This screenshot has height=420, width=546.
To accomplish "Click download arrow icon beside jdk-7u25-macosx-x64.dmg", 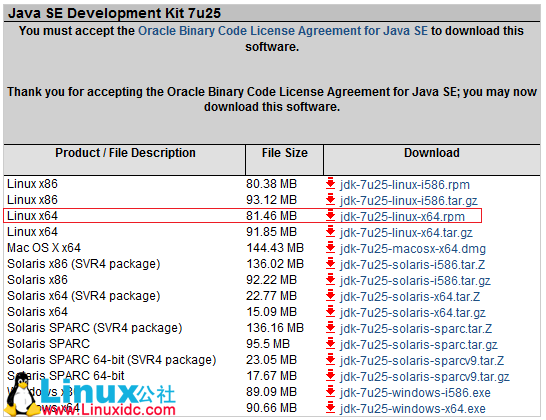I will pyautogui.click(x=330, y=248).
